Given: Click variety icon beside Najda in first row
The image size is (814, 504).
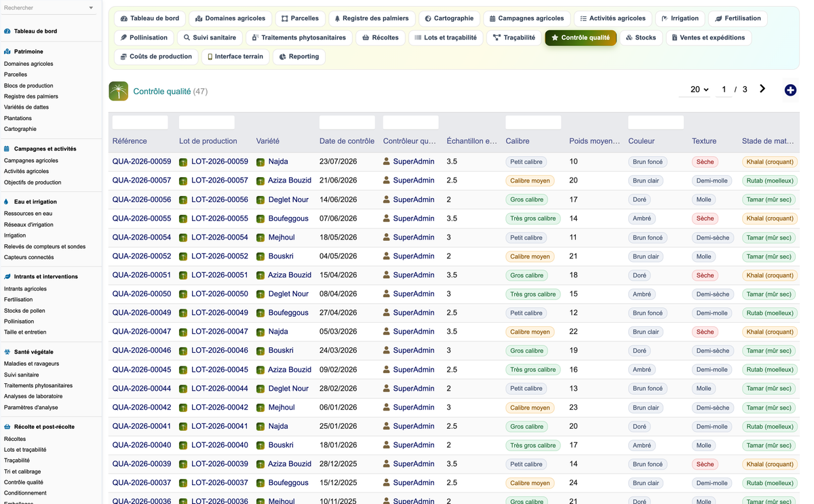Looking at the screenshot, I should tap(260, 162).
